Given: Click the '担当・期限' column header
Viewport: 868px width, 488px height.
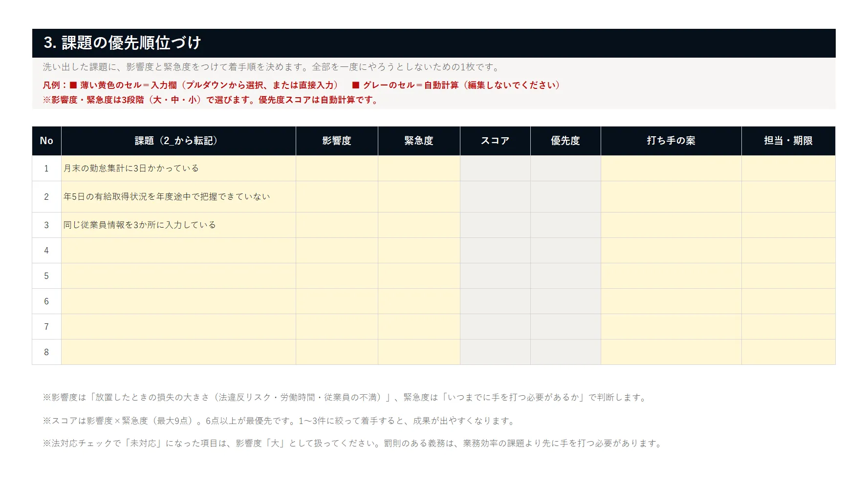Looking at the screenshot, I should coord(788,141).
